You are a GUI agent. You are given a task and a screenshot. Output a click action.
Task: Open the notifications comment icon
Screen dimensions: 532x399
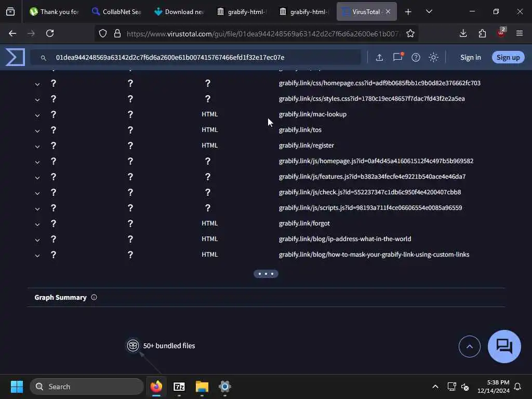pyautogui.click(x=397, y=57)
